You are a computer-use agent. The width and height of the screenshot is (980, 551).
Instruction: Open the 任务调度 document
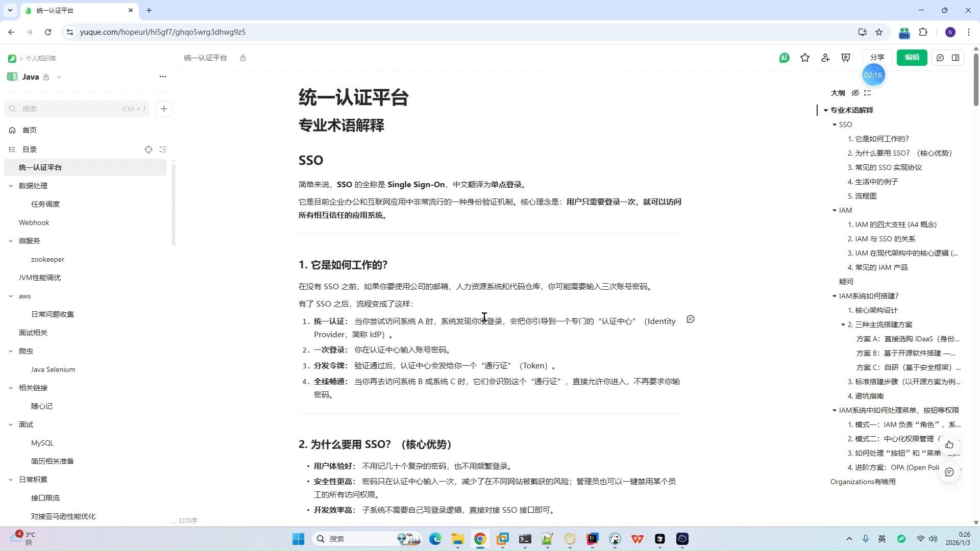click(x=45, y=204)
